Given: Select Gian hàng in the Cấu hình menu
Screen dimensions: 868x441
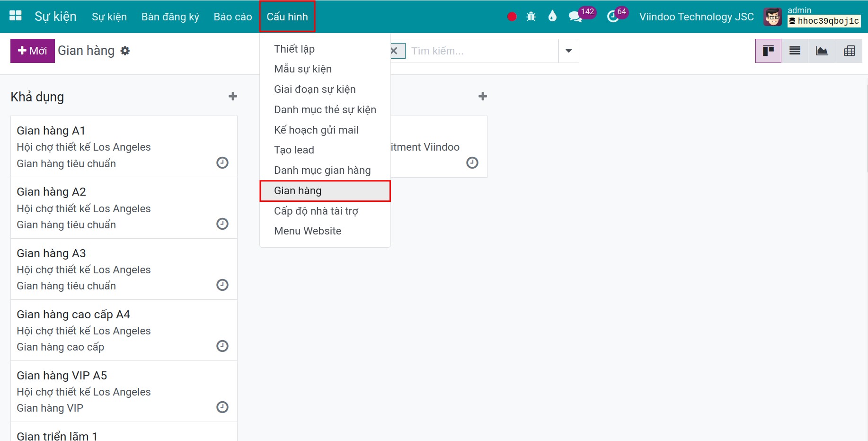Looking at the screenshot, I should pyautogui.click(x=325, y=191).
